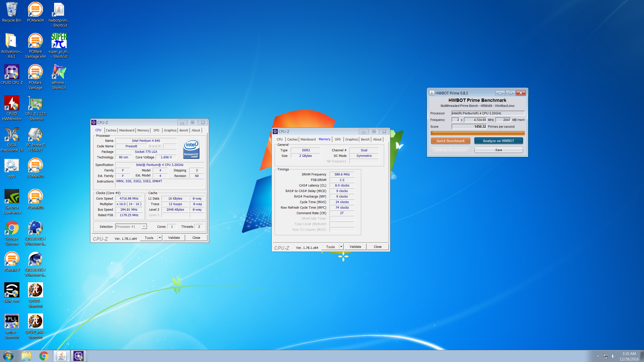Click the HWBOT Score value field
The width and height of the screenshot is (644, 362).
(469, 126)
